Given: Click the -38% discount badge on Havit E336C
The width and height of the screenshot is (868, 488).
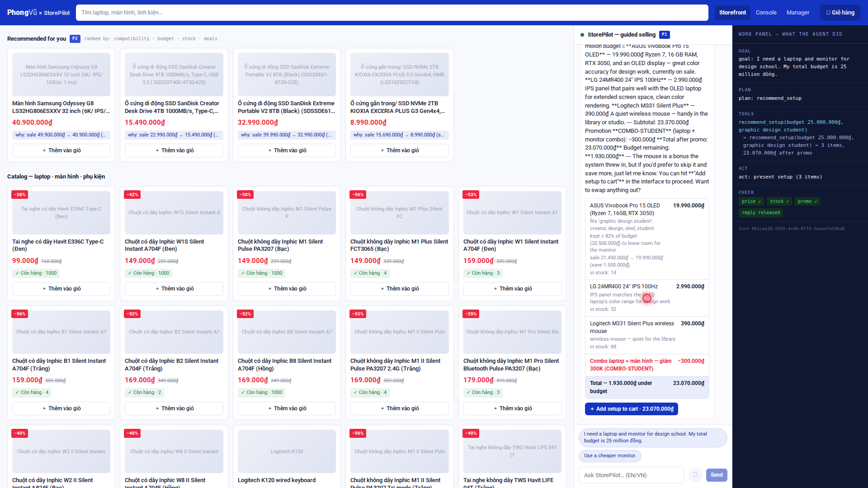Looking at the screenshot, I should [20, 195].
